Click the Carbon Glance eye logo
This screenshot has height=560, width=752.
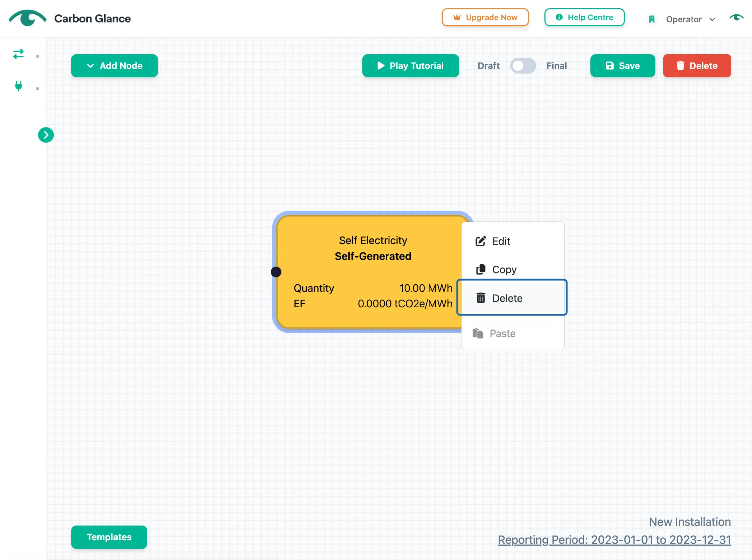tap(28, 18)
